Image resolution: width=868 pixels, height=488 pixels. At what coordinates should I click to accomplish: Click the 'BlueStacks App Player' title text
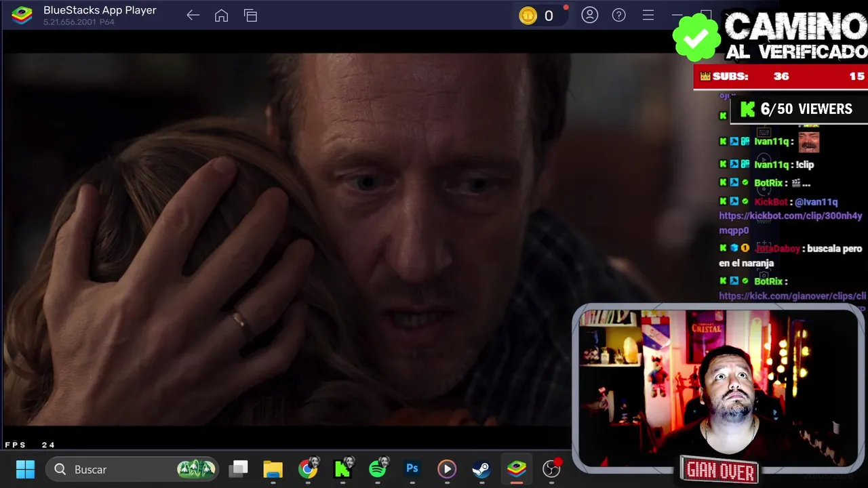pos(100,10)
